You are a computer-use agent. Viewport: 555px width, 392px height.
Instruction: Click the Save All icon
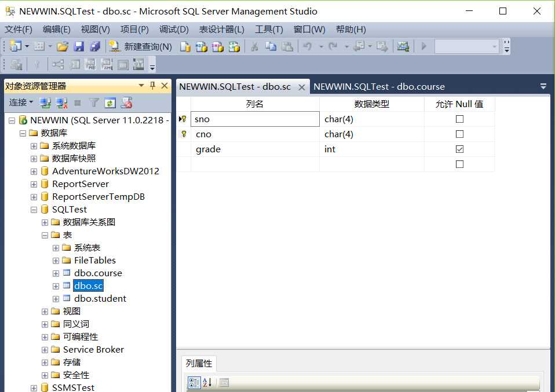tap(95, 46)
